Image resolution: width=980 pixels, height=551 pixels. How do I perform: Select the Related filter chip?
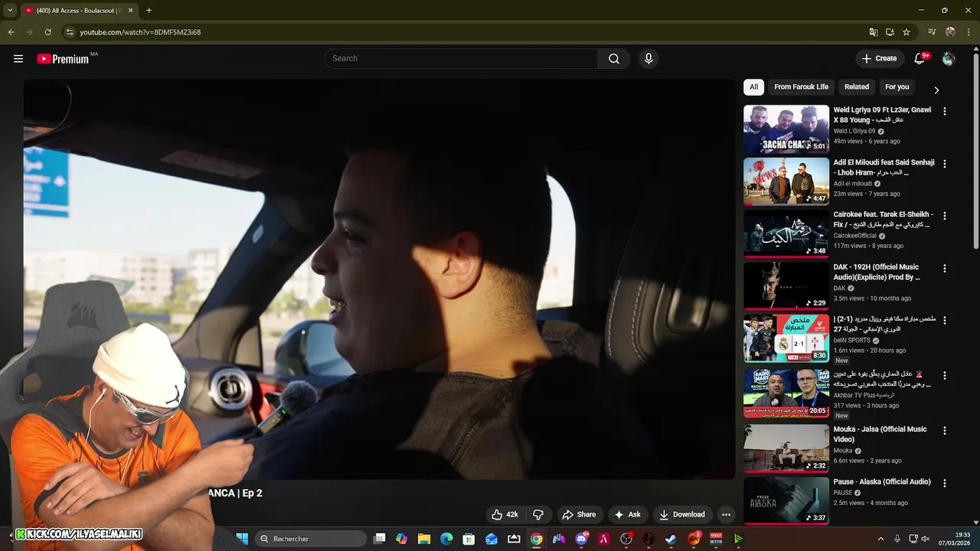point(857,87)
